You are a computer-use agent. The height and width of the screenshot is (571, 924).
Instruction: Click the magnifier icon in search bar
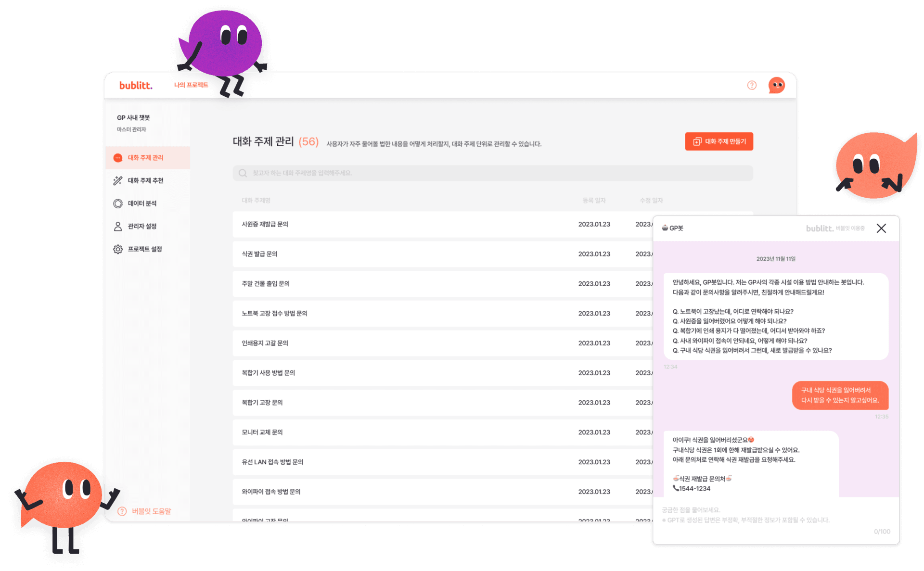click(x=243, y=173)
